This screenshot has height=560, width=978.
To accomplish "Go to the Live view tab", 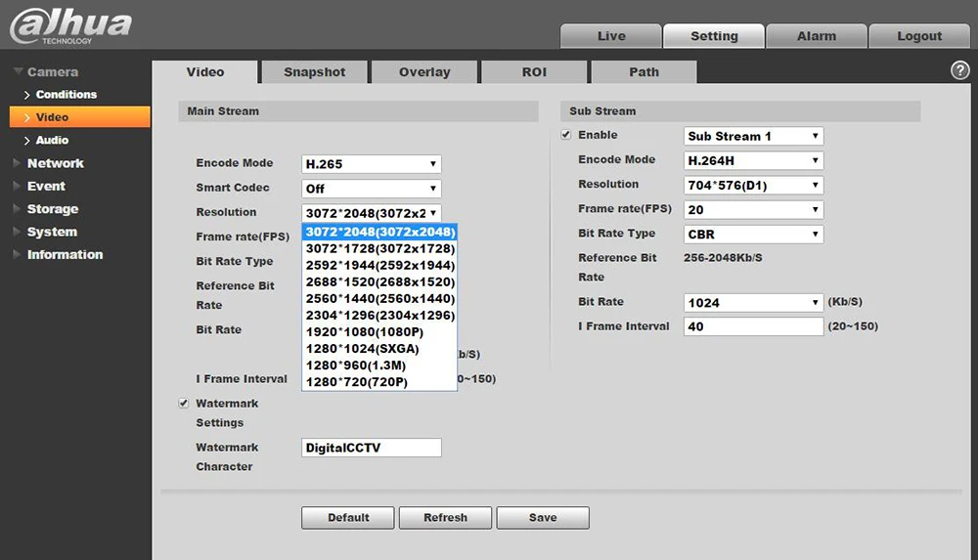I will [x=610, y=36].
